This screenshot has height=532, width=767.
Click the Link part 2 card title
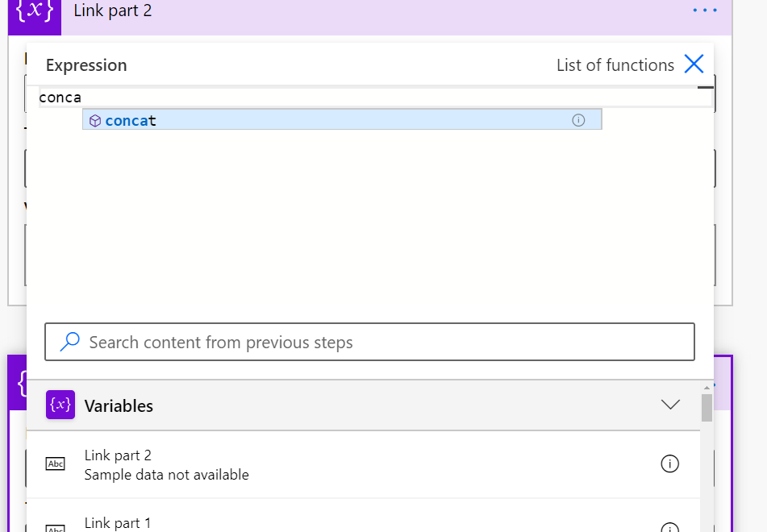coord(112,11)
